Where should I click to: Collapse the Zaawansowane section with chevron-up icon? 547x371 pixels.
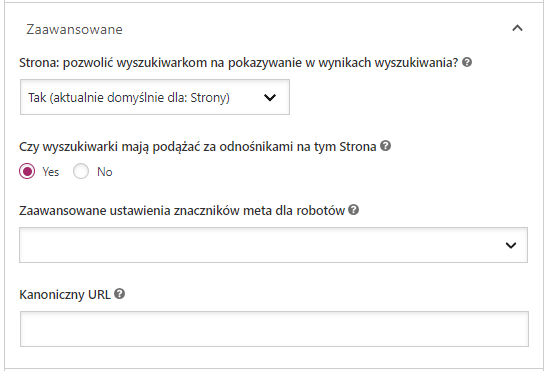tap(517, 28)
